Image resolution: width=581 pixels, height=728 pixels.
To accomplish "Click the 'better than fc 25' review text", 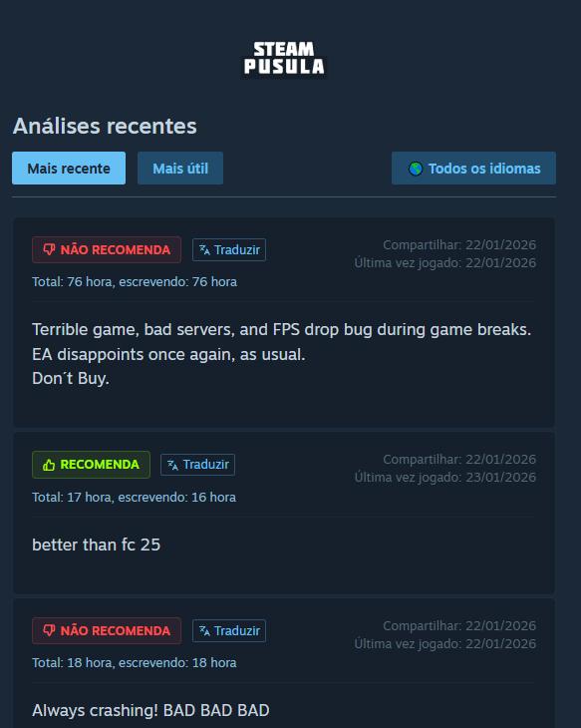I will coord(96,545).
